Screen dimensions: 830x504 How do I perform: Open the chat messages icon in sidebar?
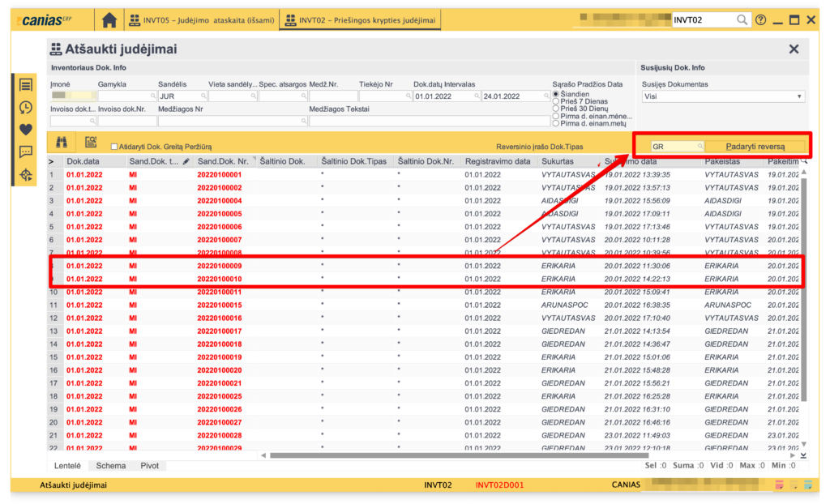tap(26, 152)
